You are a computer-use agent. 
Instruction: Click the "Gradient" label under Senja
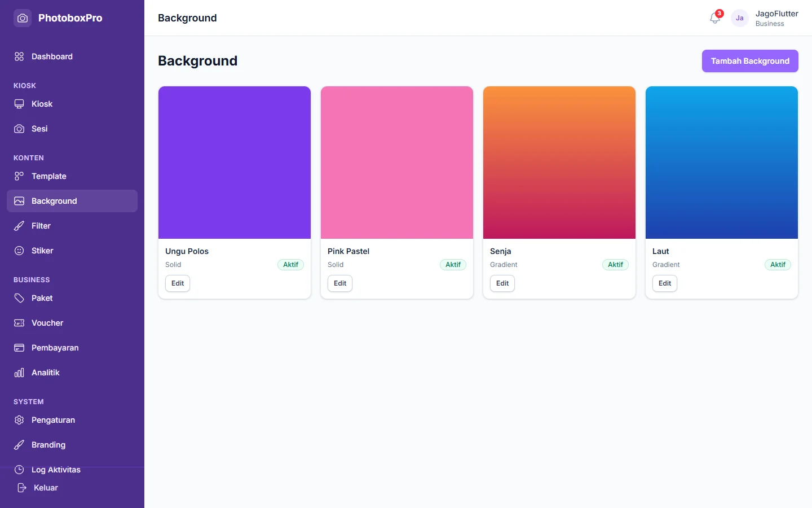click(x=504, y=265)
